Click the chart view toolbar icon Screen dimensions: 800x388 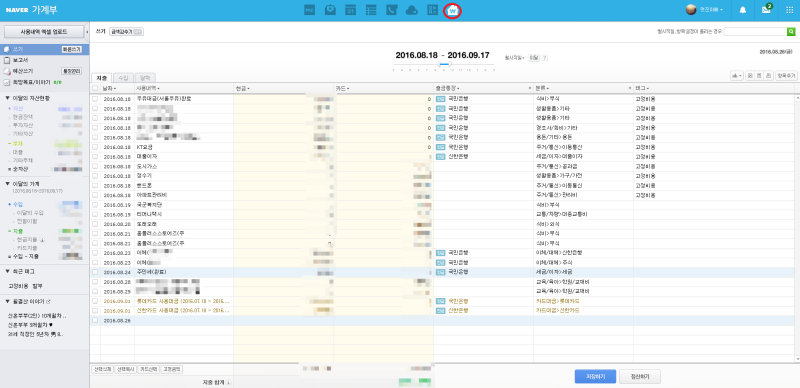coord(737,76)
